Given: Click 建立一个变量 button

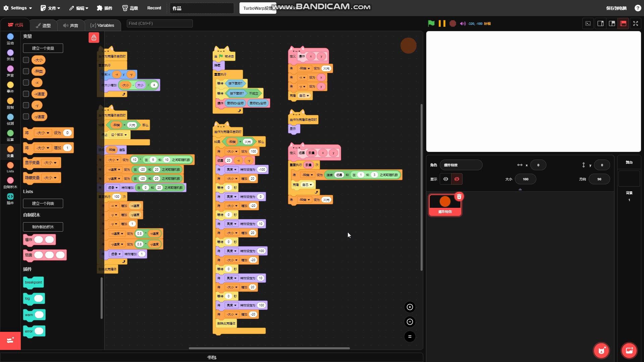Looking at the screenshot, I should [43, 48].
